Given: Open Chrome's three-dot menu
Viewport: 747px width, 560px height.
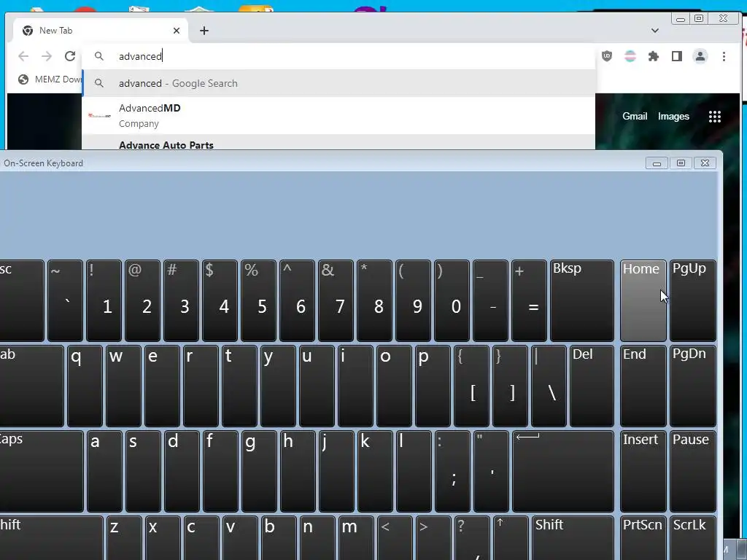Looking at the screenshot, I should coord(724,56).
